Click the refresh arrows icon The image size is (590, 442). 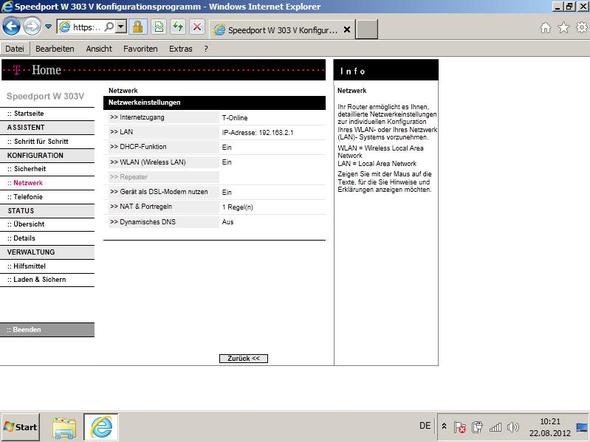tap(178, 27)
